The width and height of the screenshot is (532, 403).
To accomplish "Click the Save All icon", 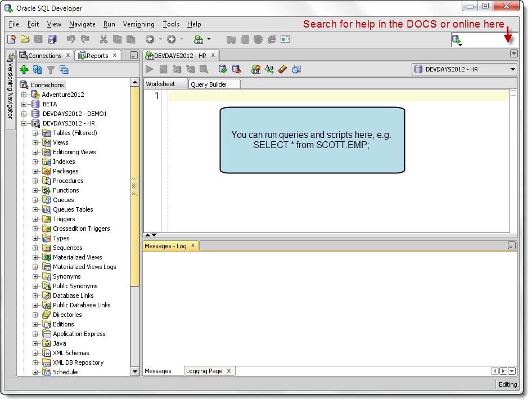I will (x=52, y=39).
